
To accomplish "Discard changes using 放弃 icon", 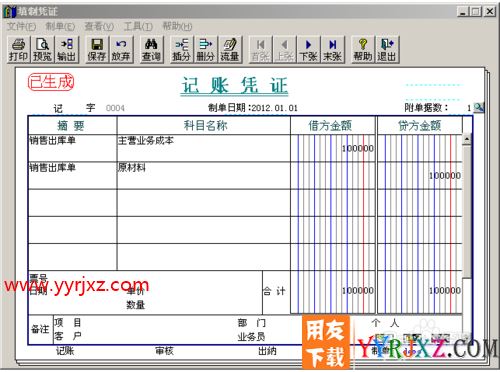I will pyautogui.click(x=121, y=50).
